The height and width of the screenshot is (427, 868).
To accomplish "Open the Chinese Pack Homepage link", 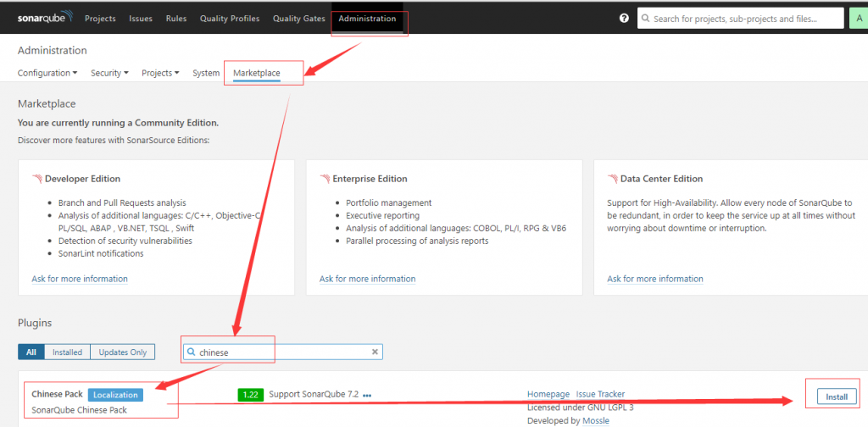I will pos(548,394).
